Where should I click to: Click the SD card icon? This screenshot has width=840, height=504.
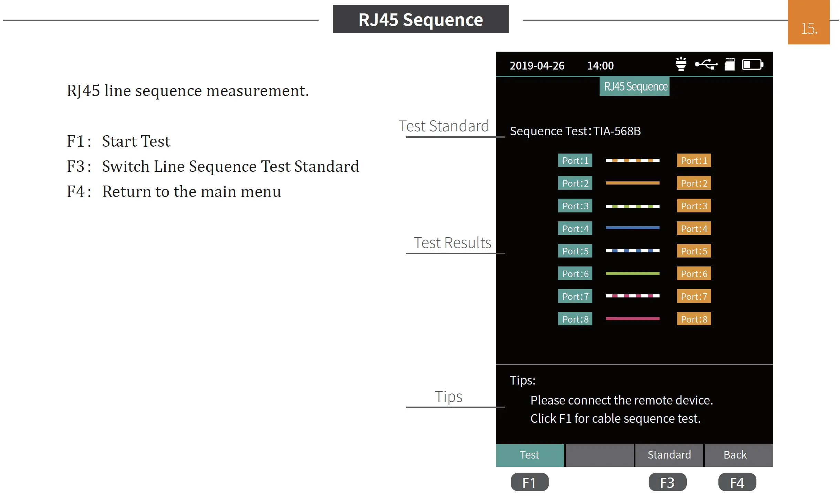[729, 64]
